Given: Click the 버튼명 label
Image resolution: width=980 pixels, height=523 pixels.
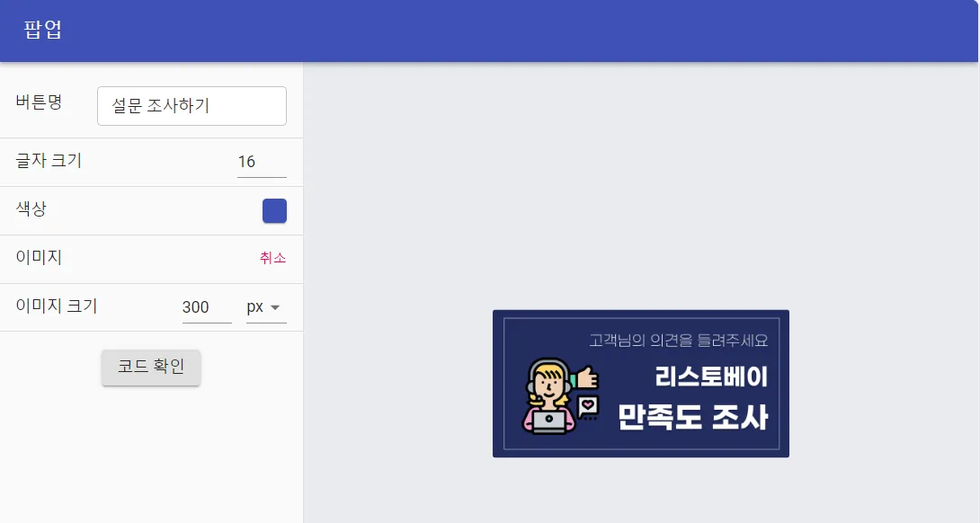Looking at the screenshot, I should [x=39, y=102].
